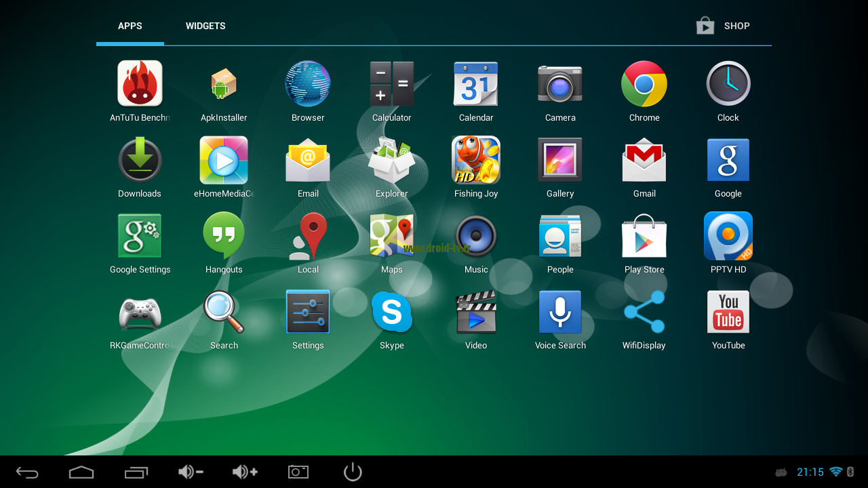Open the SHOP link
Screen dimensions: 868x488
coord(723,26)
